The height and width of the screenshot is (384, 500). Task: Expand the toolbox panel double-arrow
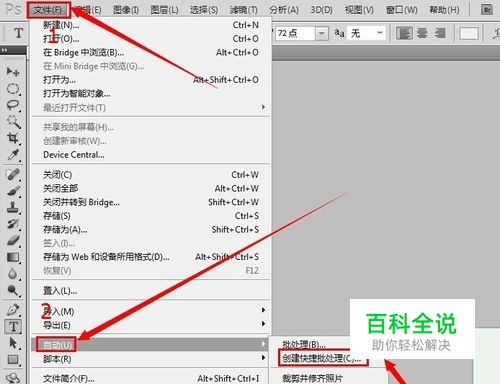pos(4,50)
